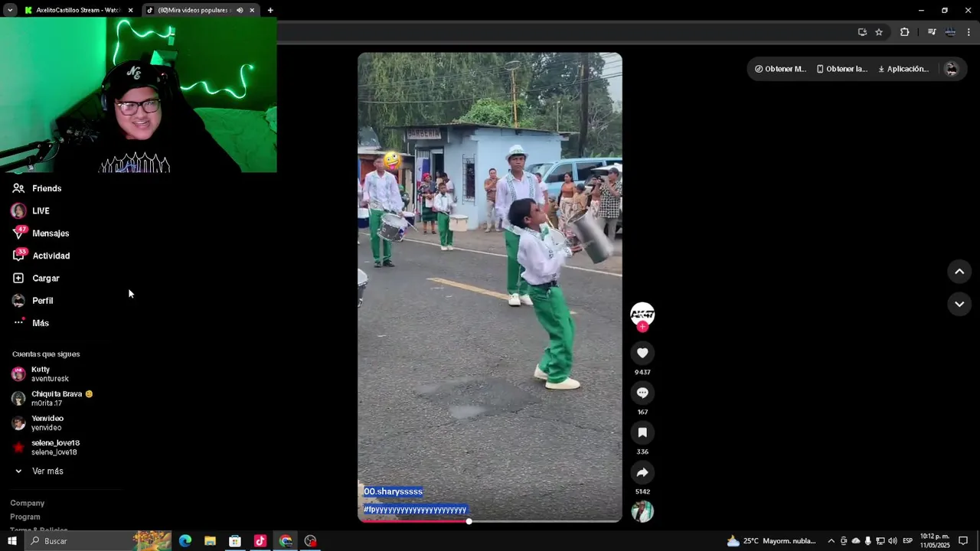Open the tab search dropdown arrow
The image size is (980, 551).
pyautogui.click(x=9, y=10)
